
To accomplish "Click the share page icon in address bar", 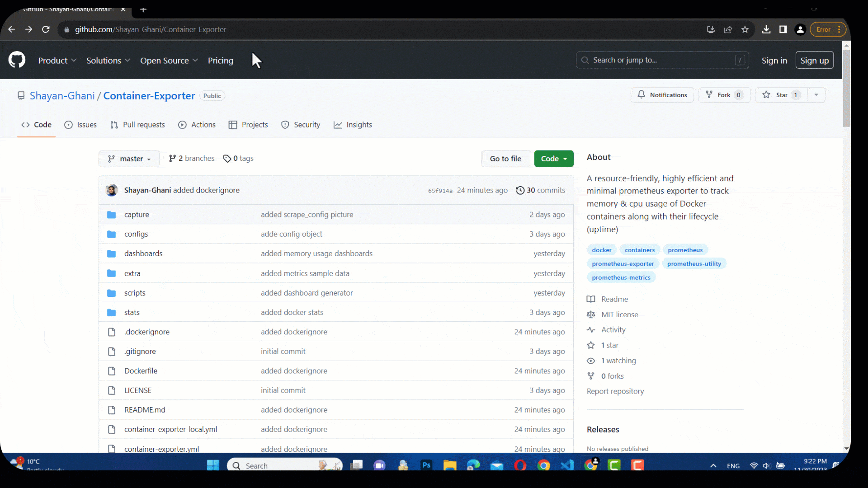I will (x=728, y=29).
